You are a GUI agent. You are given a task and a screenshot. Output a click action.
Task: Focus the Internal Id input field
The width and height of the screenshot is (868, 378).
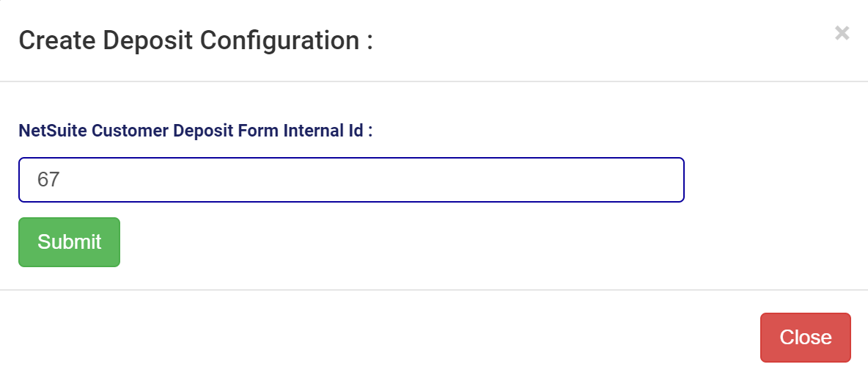pyautogui.click(x=351, y=180)
